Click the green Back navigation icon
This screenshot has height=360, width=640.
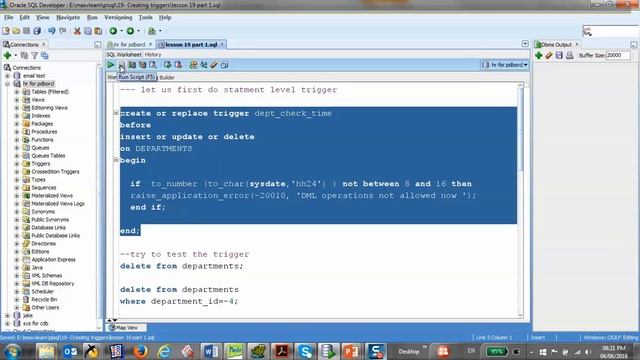[x=113, y=31]
